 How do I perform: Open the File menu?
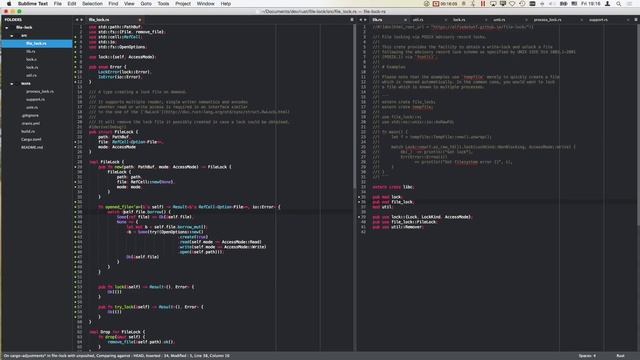(x=58, y=4)
